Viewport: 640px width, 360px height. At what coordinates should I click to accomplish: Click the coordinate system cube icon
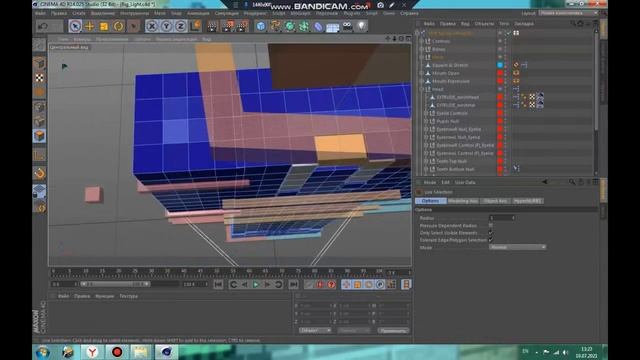pos(196,27)
